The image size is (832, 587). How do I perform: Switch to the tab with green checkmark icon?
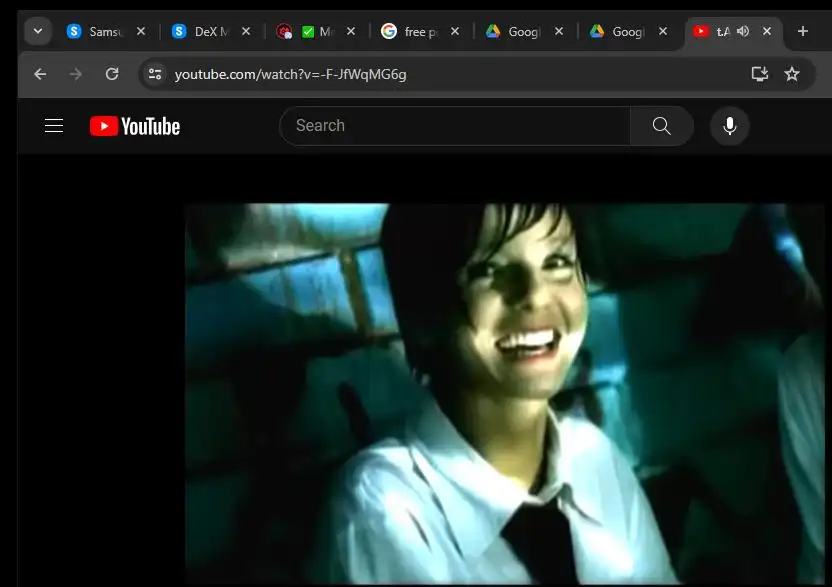pos(316,32)
